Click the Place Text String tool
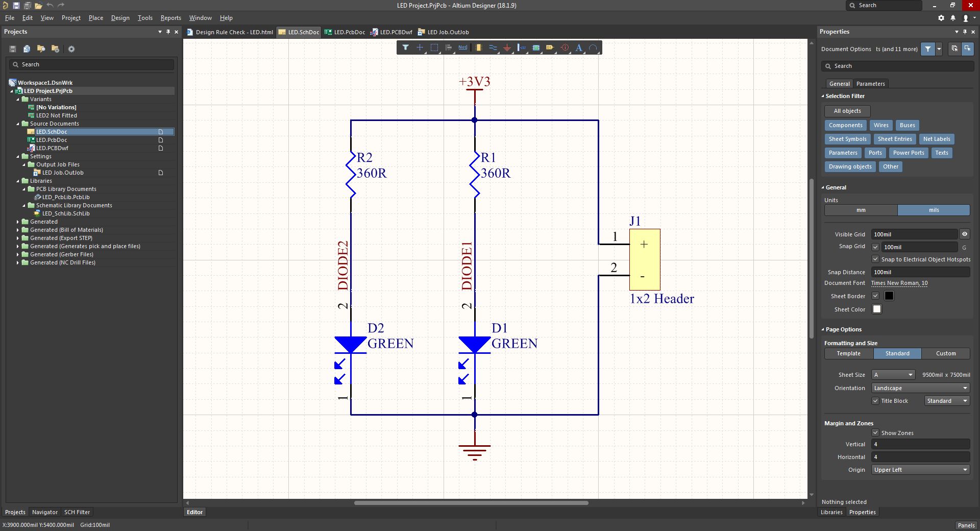Screen dimensions: 980x531 tap(579, 47)
